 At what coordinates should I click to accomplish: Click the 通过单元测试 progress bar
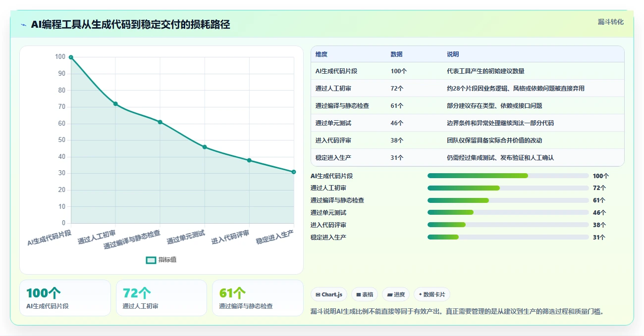[x=508, y=213]
